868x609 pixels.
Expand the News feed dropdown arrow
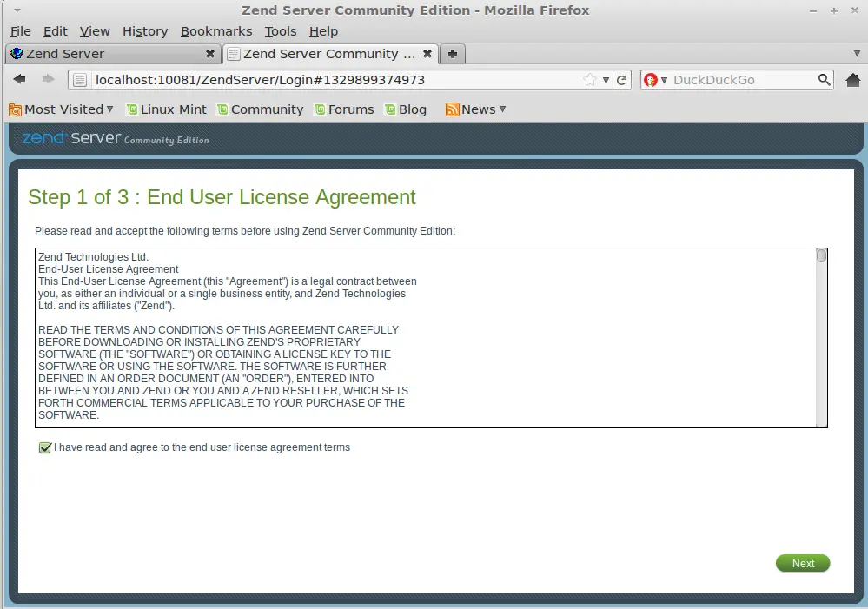pos(502,109)
